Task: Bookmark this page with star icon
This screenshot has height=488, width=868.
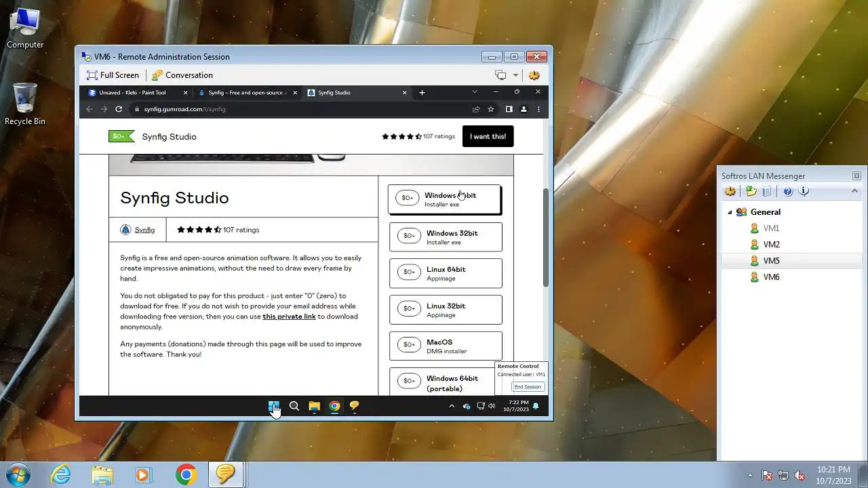Action: [491, 109]
